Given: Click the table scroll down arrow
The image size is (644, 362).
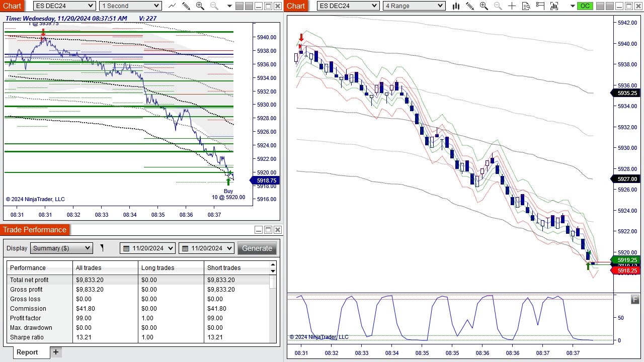Looking at the screenshot, I should point(273,271).
